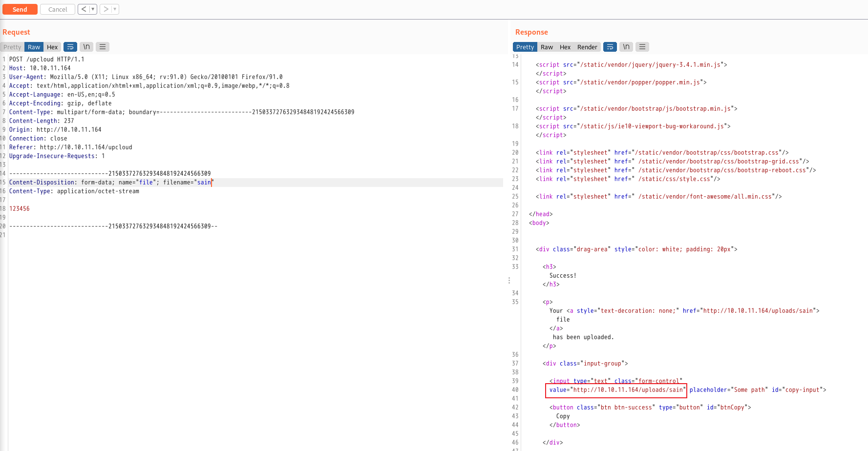This screenshot has width=868, height=451.
Task: Open the back history dropdown arrow
Action: 93,9
